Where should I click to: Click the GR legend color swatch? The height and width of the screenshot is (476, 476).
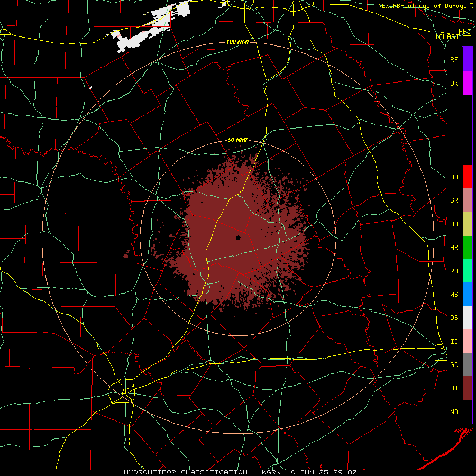click(467, 200)
